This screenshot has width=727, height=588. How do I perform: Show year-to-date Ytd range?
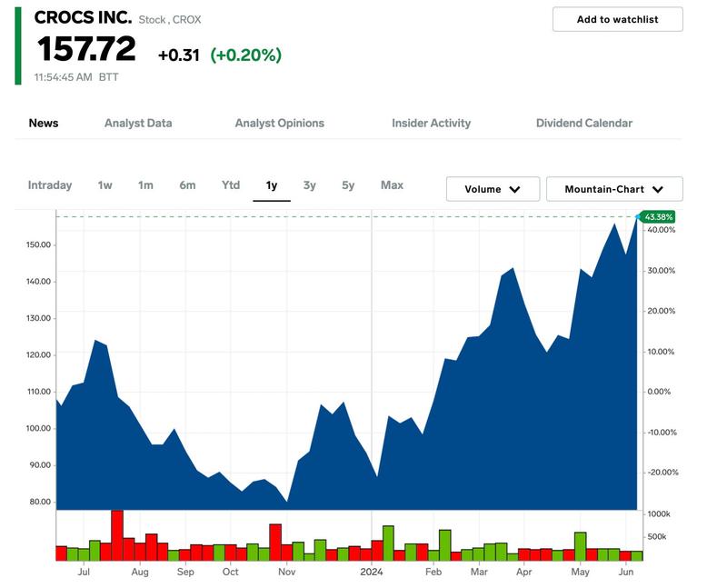231,185
